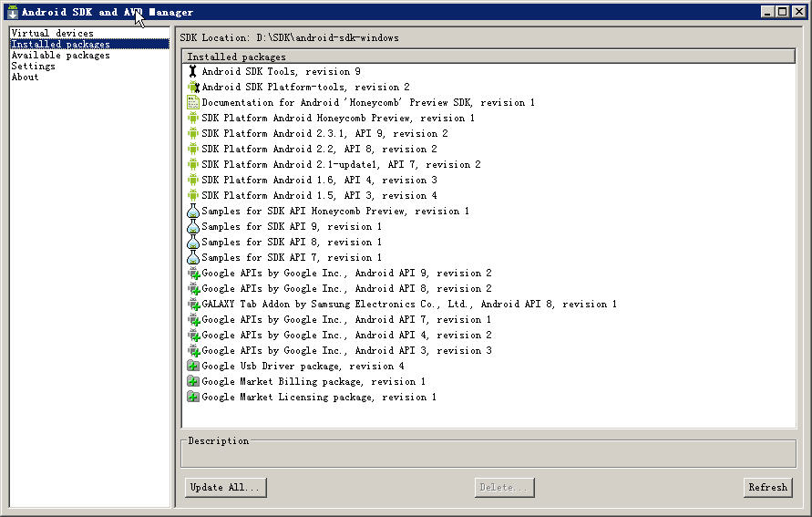The width and height of the screenshot is (812, 517).
Task: Click the app icon in title bar
Action: (12, 12)
